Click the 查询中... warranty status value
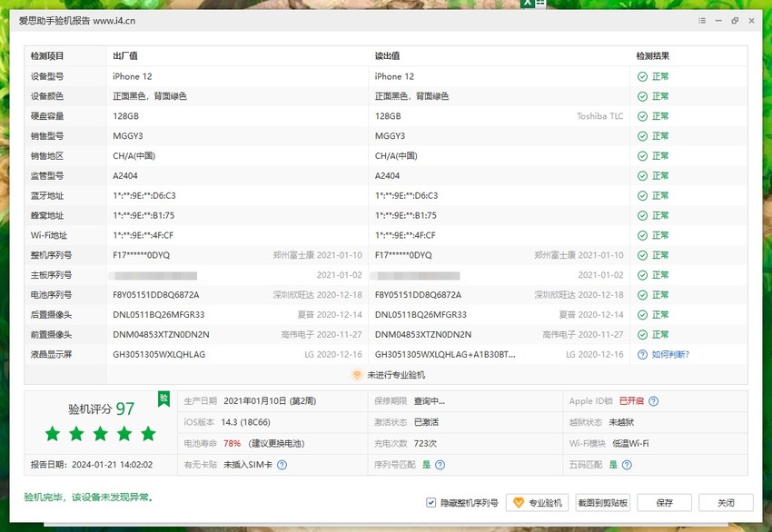The height and width of the screenshot is (532, 772). (x=430, y=401)
